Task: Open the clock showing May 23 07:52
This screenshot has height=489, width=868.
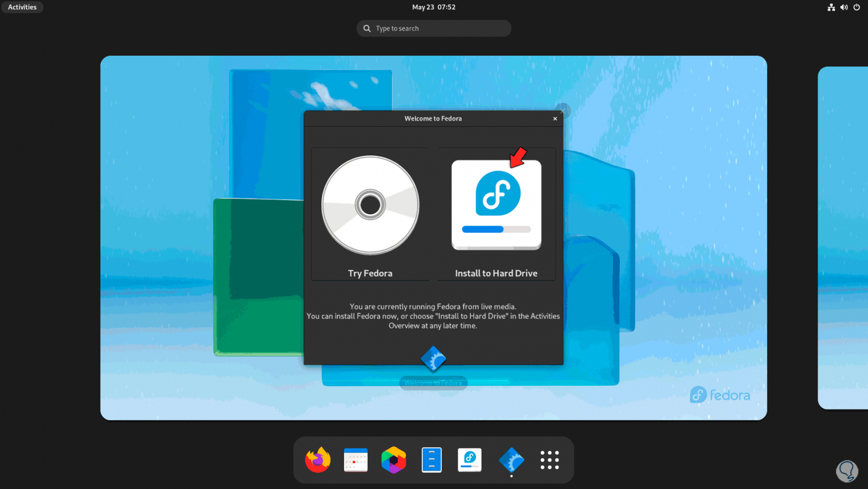Action: 433,7
